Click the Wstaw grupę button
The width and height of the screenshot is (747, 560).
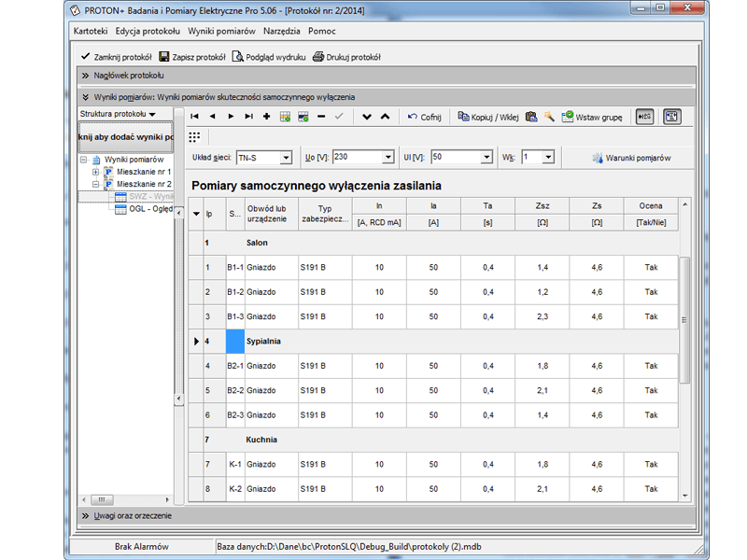coord(592,118)
